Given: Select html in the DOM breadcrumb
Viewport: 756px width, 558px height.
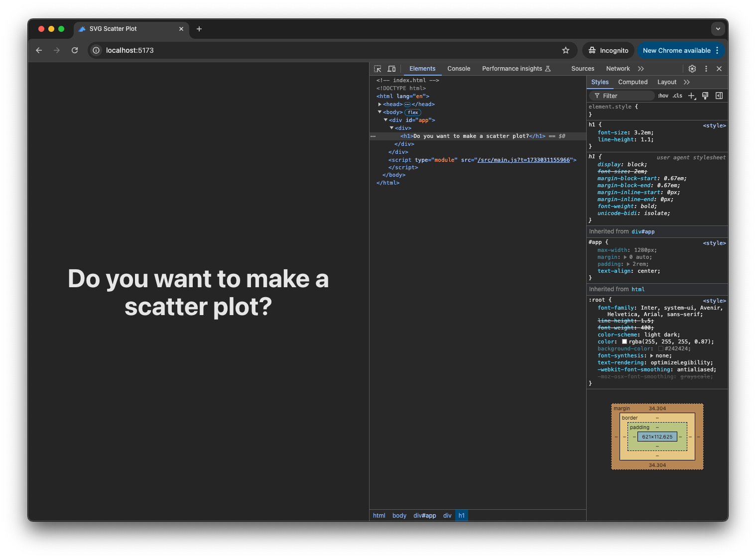Looking at the screenshot, I should (379, 516).
